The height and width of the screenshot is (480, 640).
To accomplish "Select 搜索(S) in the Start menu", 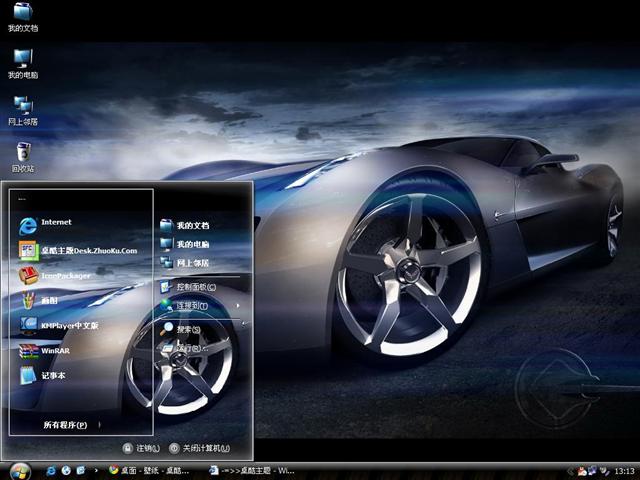I will coord(188,329).
